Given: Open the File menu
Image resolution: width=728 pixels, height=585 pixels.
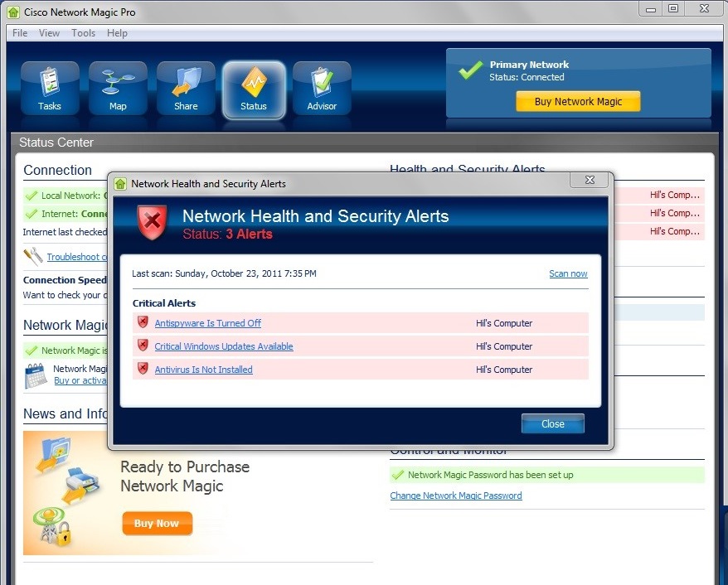Looking at the screenshot, I should (x=18, y=33).
